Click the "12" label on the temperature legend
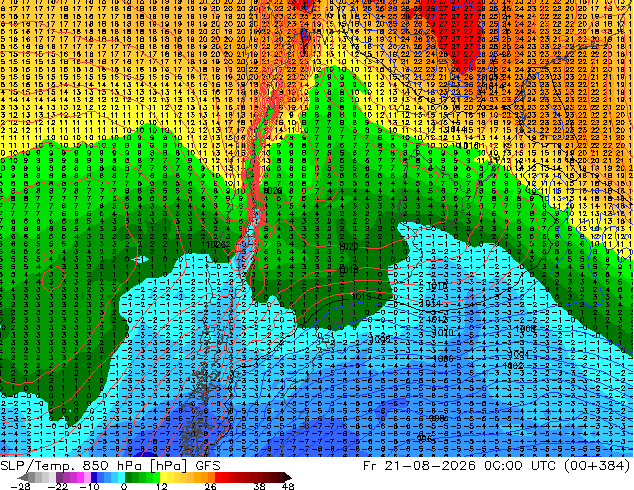Viewport: 634px width, 490px height. coord(162,486)
